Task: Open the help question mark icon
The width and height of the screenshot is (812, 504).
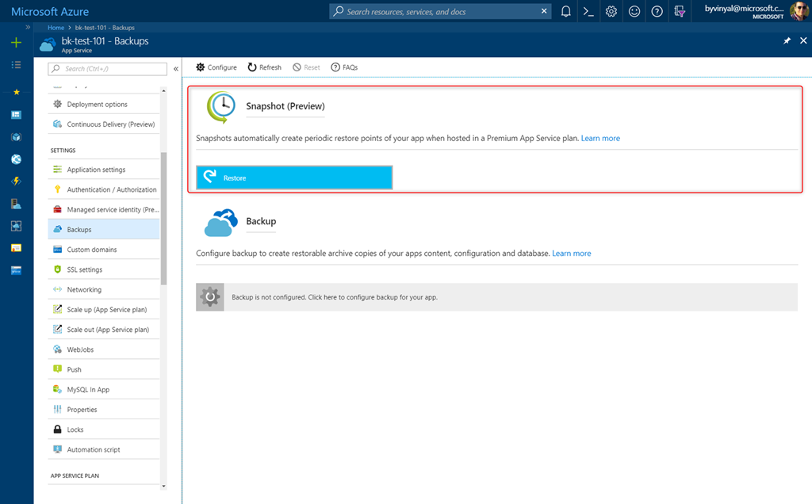Action: [x=657, y=12]
